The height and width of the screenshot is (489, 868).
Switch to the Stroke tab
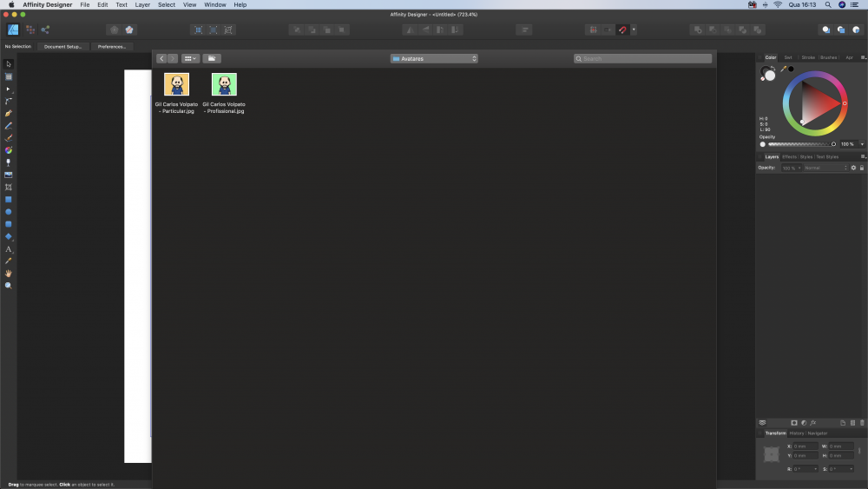click(x=808, y=57)
